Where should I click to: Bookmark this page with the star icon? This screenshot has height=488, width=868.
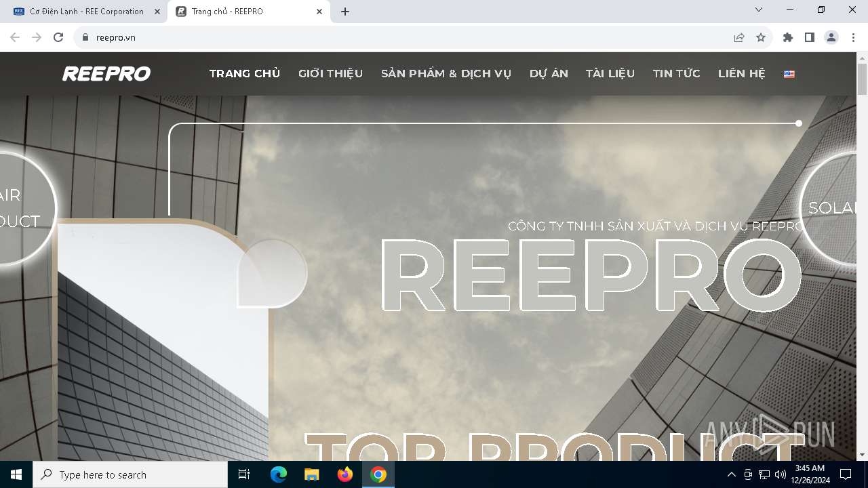pyautogui.click(x=761, y=37)
